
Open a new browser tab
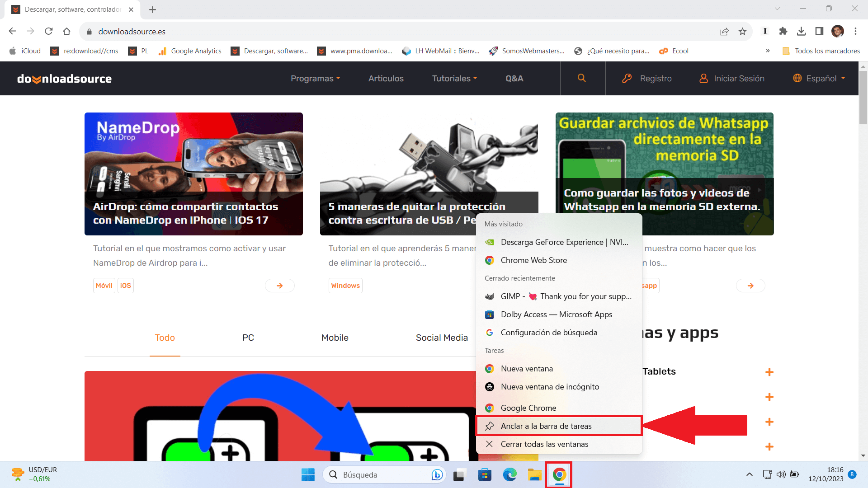[x=152, y=9]
